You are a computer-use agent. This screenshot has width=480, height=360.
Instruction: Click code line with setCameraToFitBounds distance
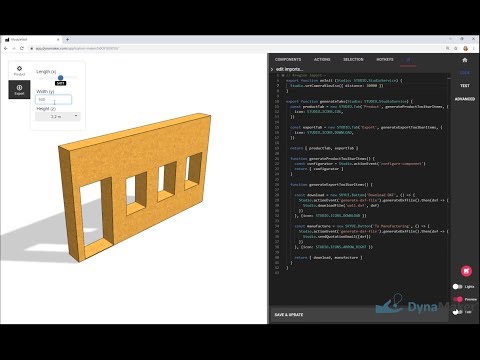336,86
